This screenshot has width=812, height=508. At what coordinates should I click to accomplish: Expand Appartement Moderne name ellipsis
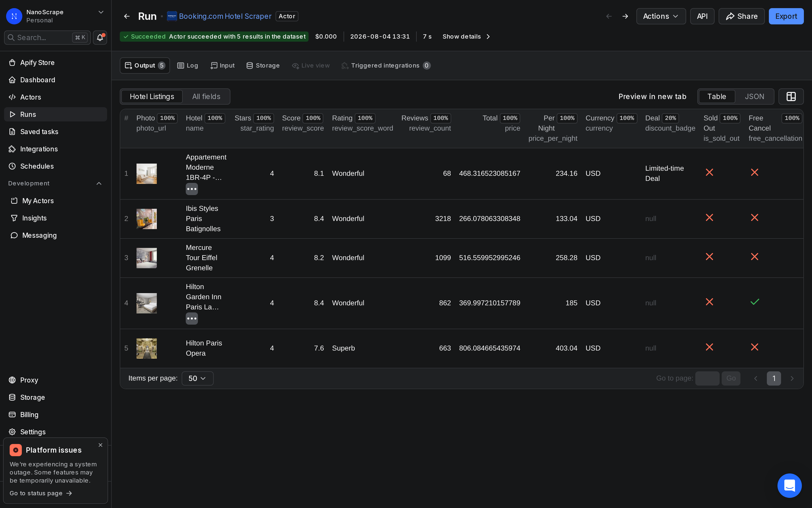(192, 189)
